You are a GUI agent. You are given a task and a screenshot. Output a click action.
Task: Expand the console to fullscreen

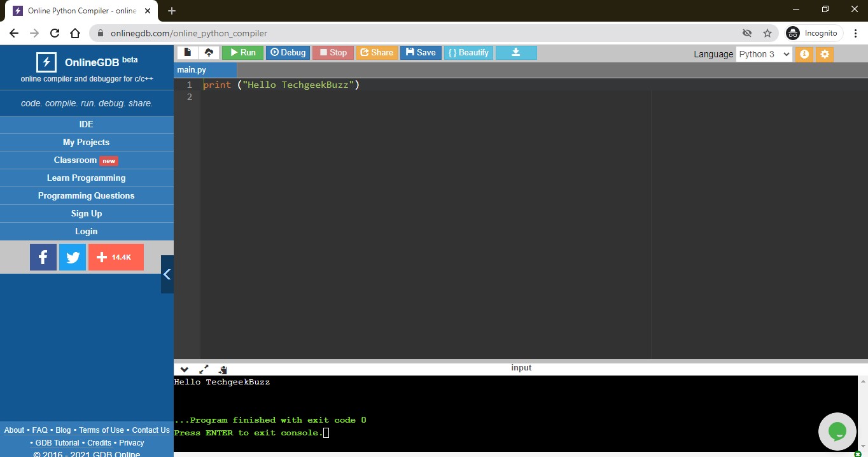[x=204, y=369]
